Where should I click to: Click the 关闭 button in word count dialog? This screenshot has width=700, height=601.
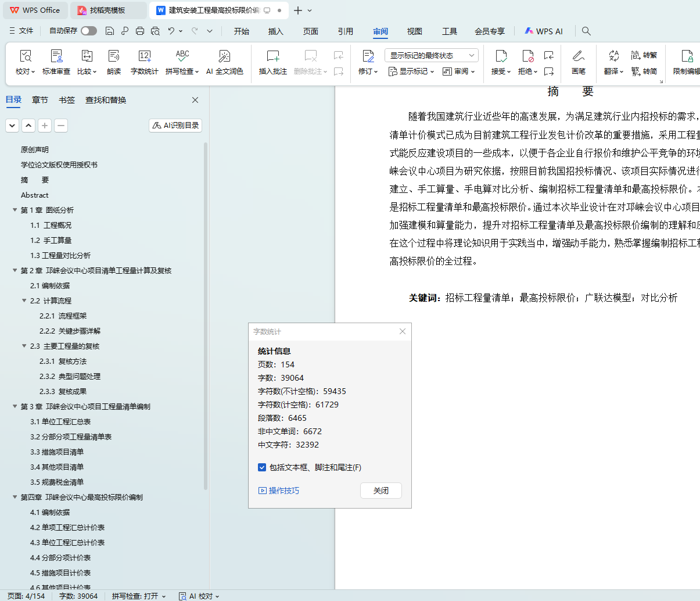pyautogui.click(x=380, y=491)
